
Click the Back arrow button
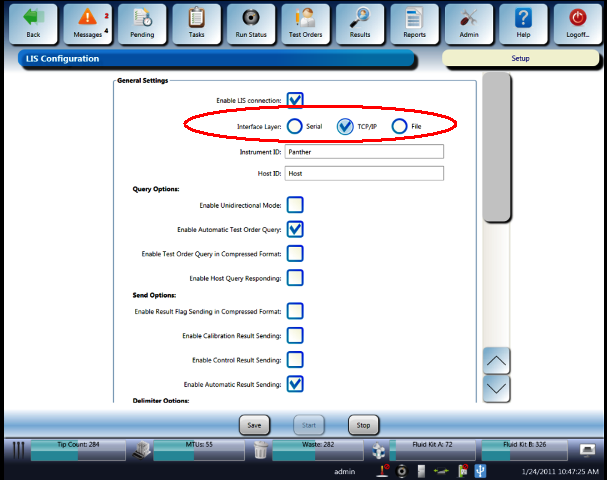[x=33, y=24]
